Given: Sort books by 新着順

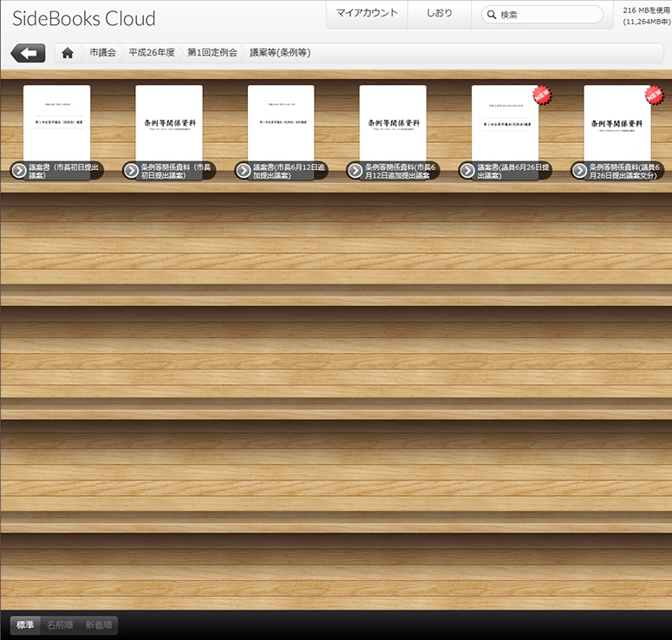Looking at the screenshot, I should pyautogui.click(x=98, y=625).
